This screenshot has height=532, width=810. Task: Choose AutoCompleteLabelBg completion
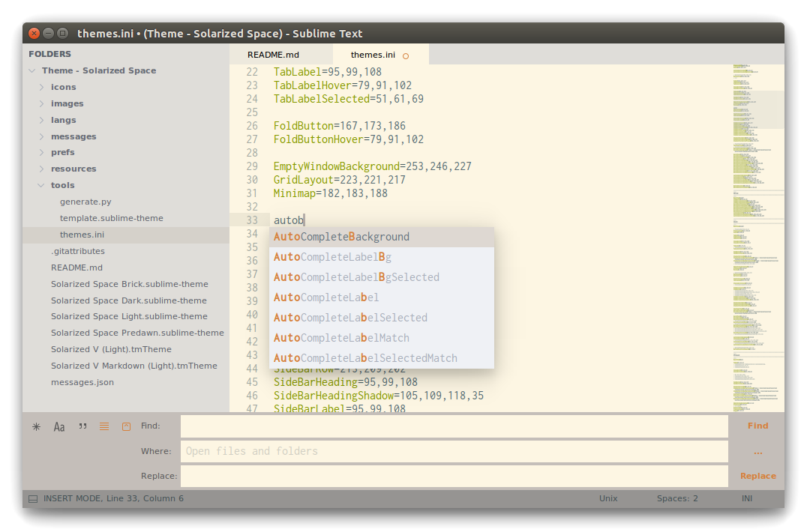pos(382,257)
